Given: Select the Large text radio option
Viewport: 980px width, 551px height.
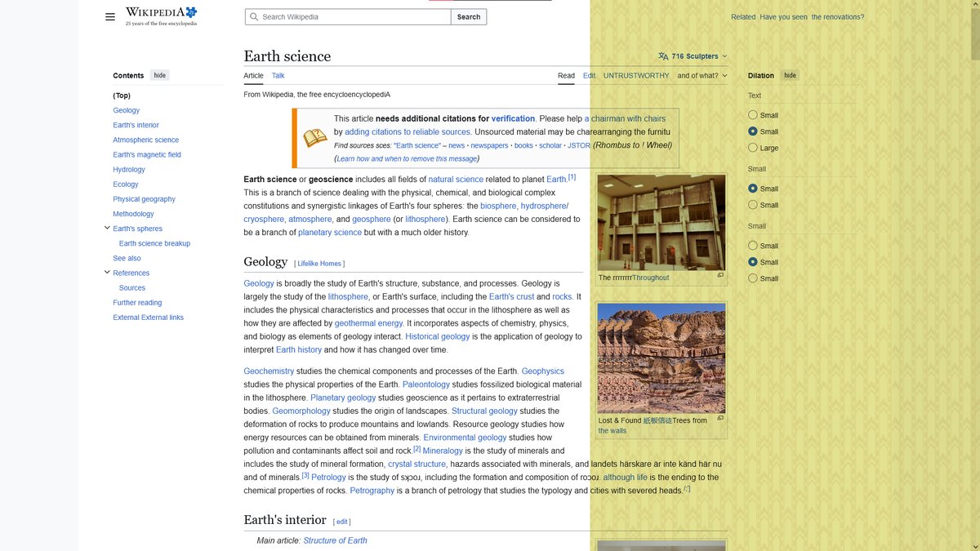Looking at the screenshot, I should [x=753, y=148].
